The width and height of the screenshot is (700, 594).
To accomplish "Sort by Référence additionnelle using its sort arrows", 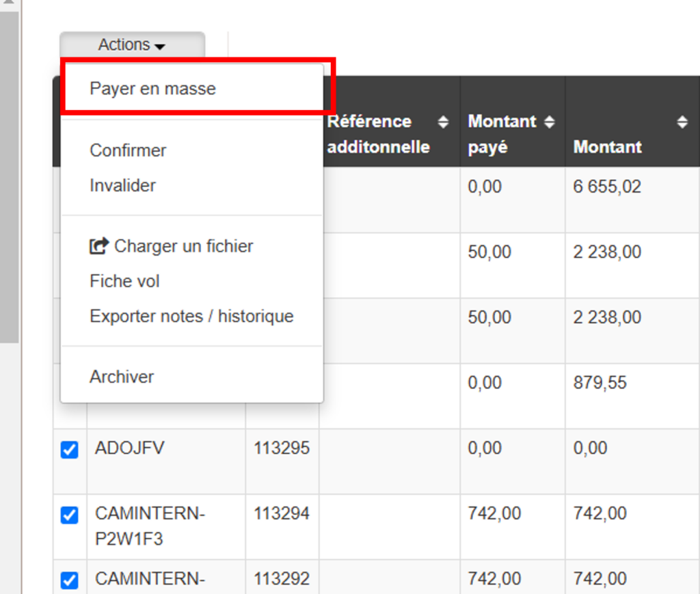I will click(443, 122).
